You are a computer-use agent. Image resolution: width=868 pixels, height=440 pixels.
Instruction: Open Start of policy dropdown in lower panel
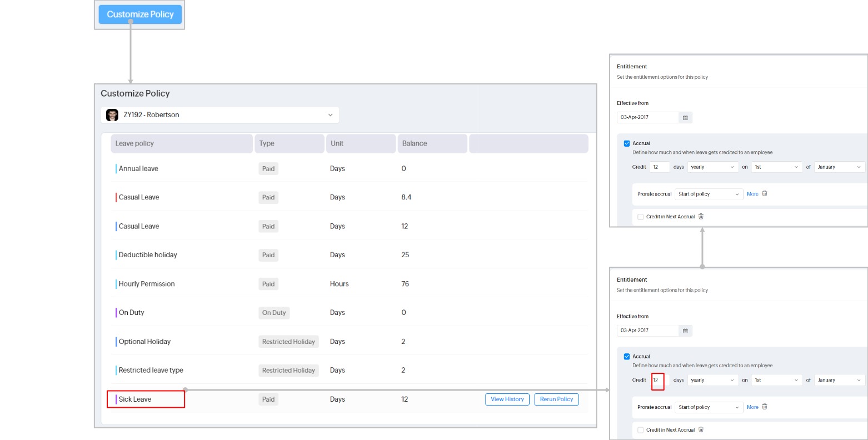(709, 407)
